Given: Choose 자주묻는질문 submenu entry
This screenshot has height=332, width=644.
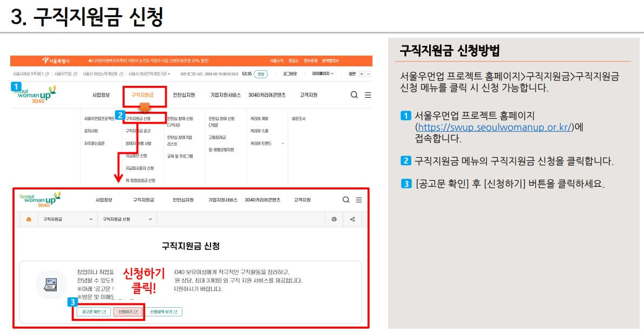Looking at the screenshot, I should [94, 144].
